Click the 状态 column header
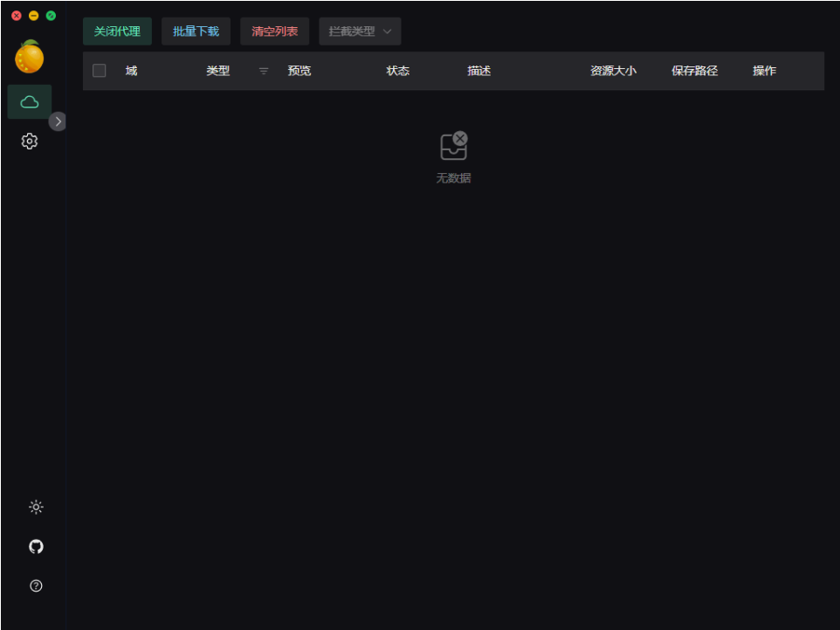The height and width of the screenshot is (630, 840). (397, 71)
